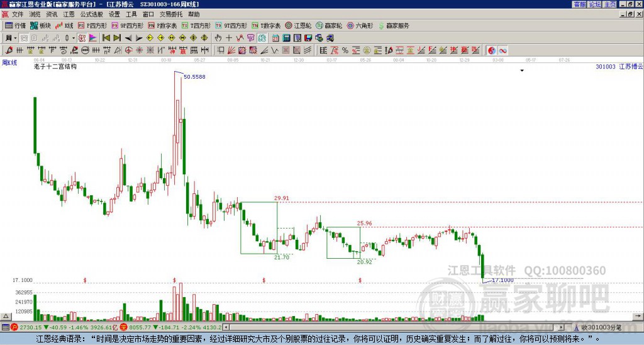
Task: Toggle the pressed brain-shaped icon
Action: pyautogui.click(x=262, y=38)
